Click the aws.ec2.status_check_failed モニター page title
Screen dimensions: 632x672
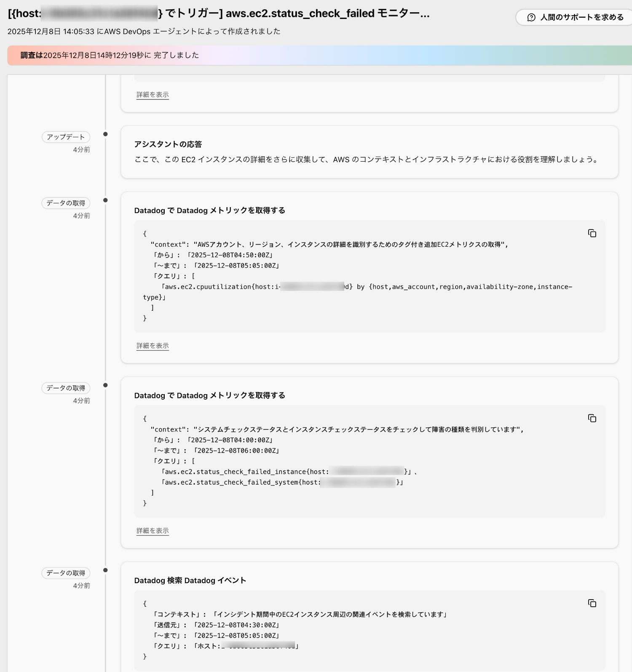[x=219, y=13]
